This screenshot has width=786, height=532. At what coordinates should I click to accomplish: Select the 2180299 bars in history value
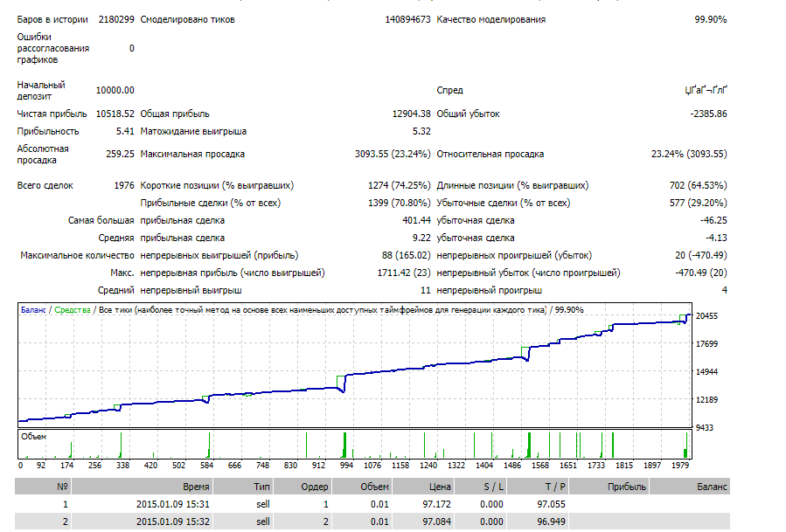coord(116,19)
